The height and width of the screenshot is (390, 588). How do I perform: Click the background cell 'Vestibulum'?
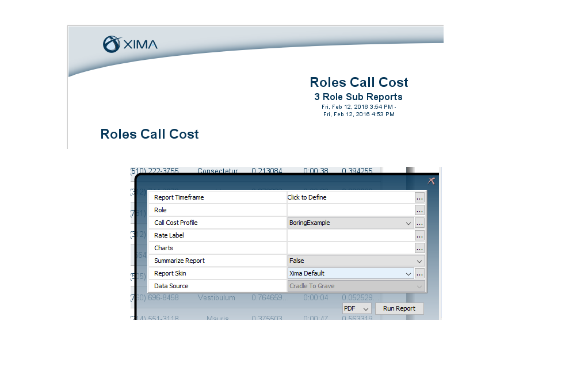click(216, 298)
